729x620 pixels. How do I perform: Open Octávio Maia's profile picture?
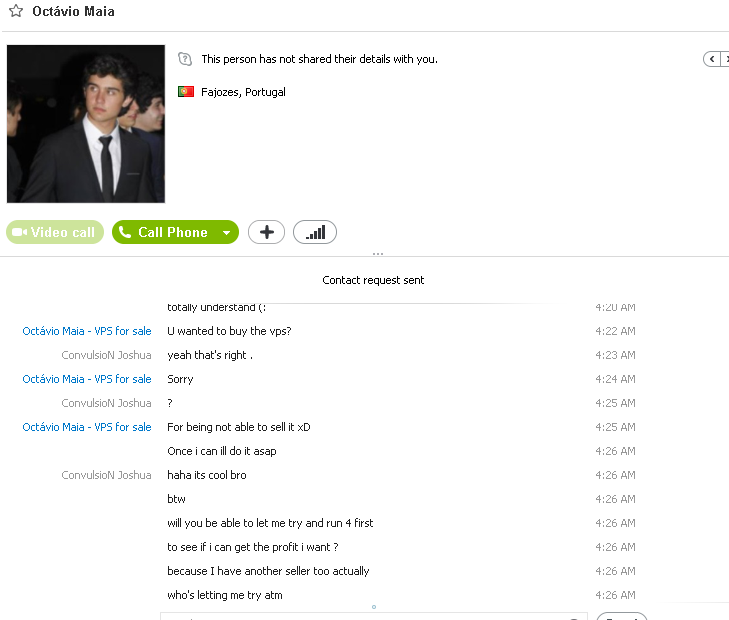(x=86, y=124)
